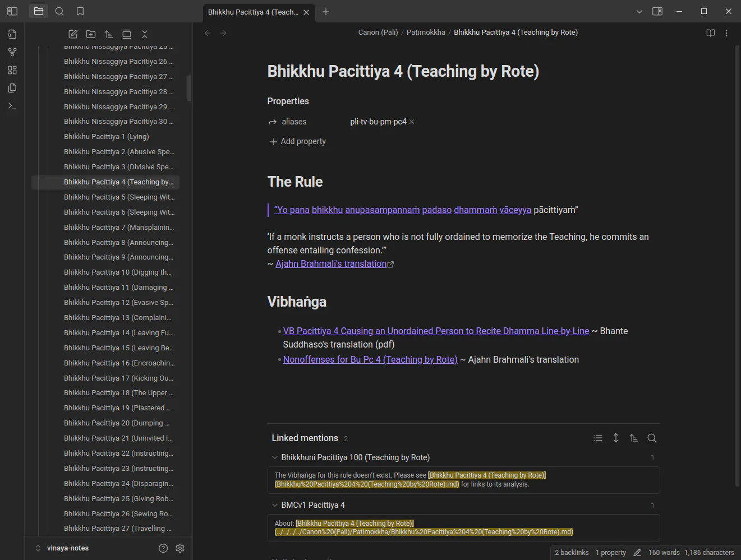Open Bhikkhu Pacittiya 10 (Digging th... note
The image size is (741, 560).
click(105, 272)
